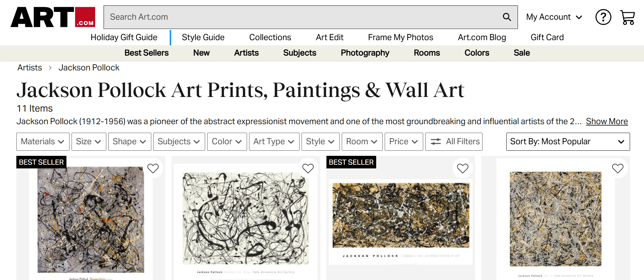Expand the Sort By Most Popular dropdown
This screenshot has height=280, width=644.
(x=567, y=142)
